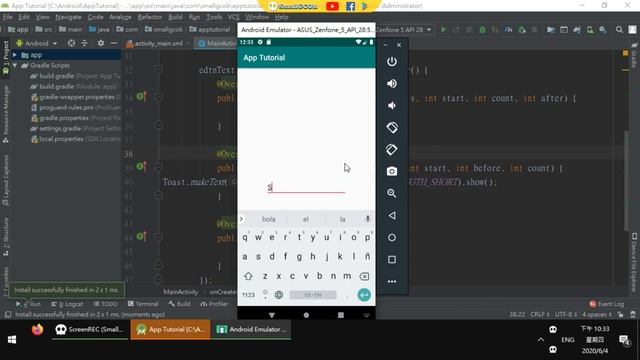Lower volume in emulator side panel
The image size is (640, 360).
tap(392, 105)
